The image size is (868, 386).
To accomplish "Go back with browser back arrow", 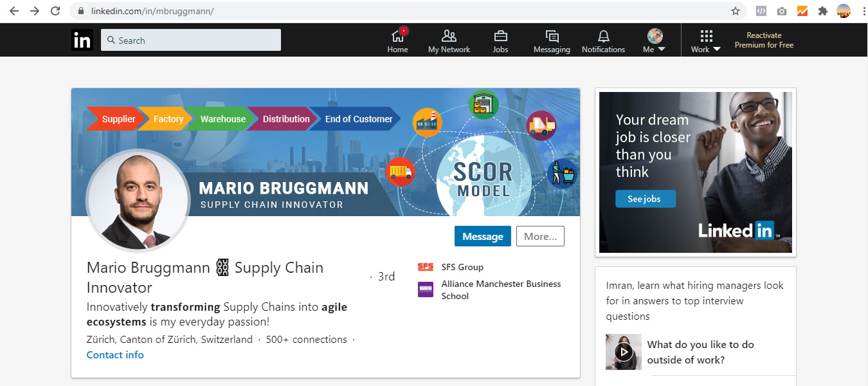I will 14,11.
